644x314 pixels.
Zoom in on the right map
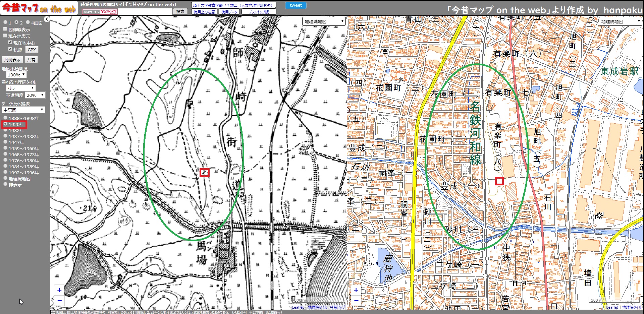pyautogui.click(x=356, y=290)
